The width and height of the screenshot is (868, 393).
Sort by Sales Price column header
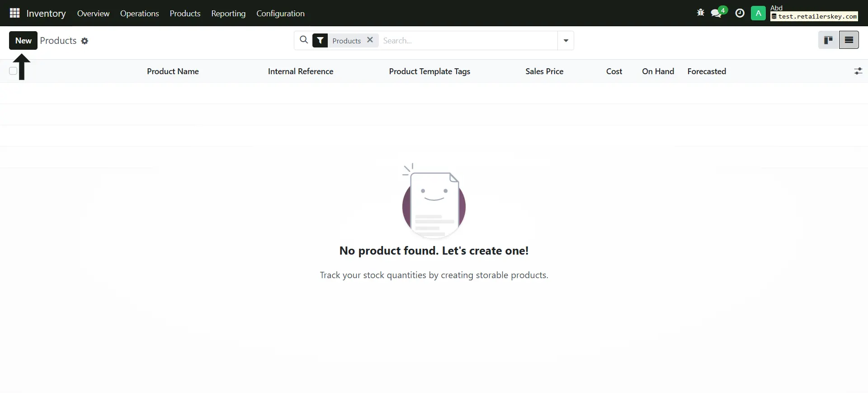click(544, 71)
